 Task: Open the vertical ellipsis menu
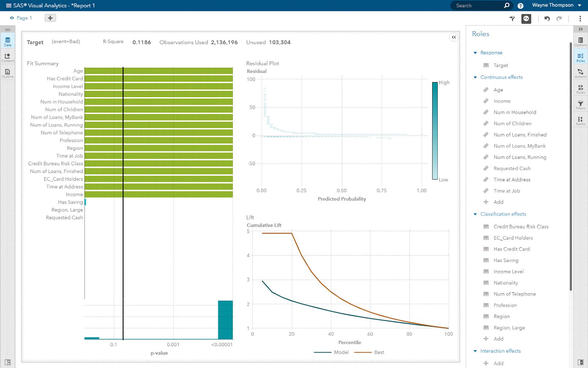580,18
